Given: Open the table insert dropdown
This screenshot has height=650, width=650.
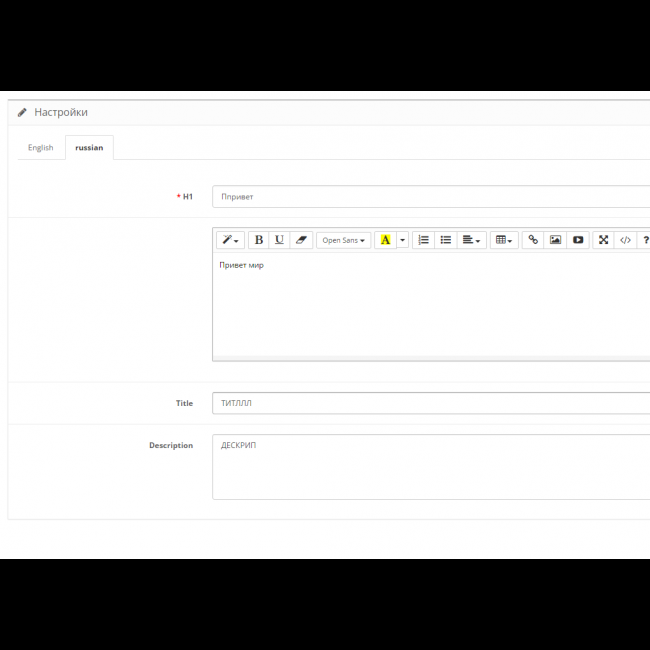Looking at the screenshot, I should pos(503,240).
